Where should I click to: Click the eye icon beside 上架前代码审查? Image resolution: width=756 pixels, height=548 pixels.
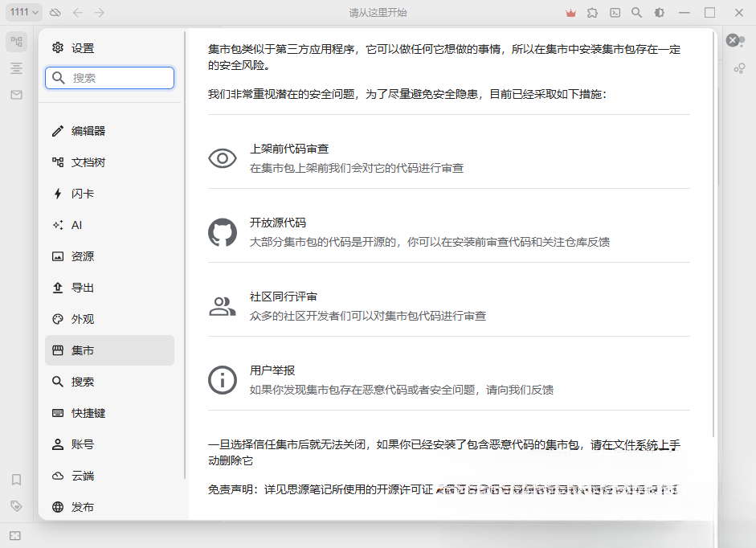pyautogui.click(x=223, y=158)
